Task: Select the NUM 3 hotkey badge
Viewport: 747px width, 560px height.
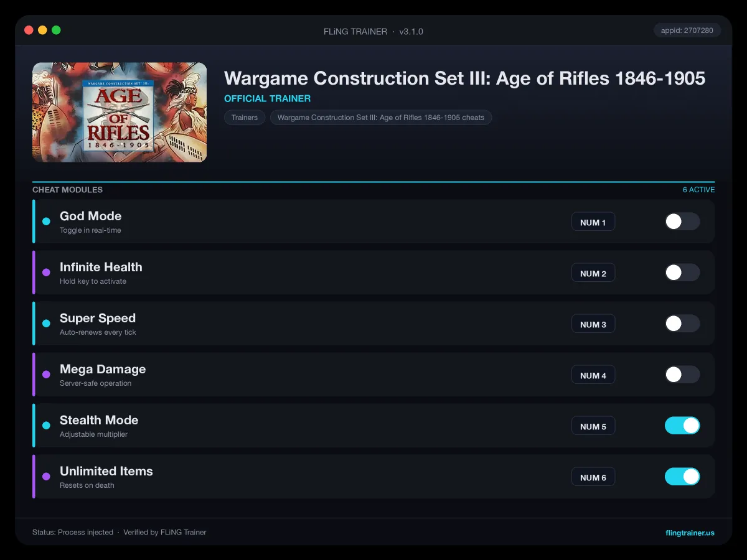Action: pyautogui.click(x=593, y=324)
